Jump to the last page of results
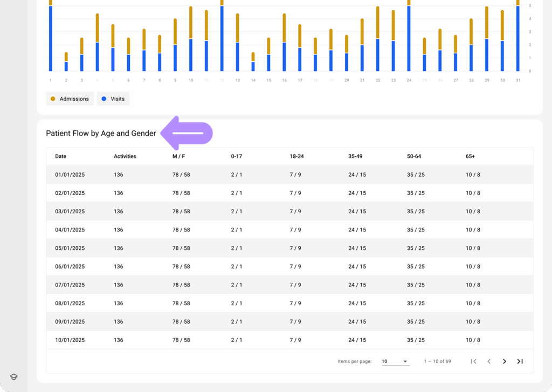 [520, 361]
